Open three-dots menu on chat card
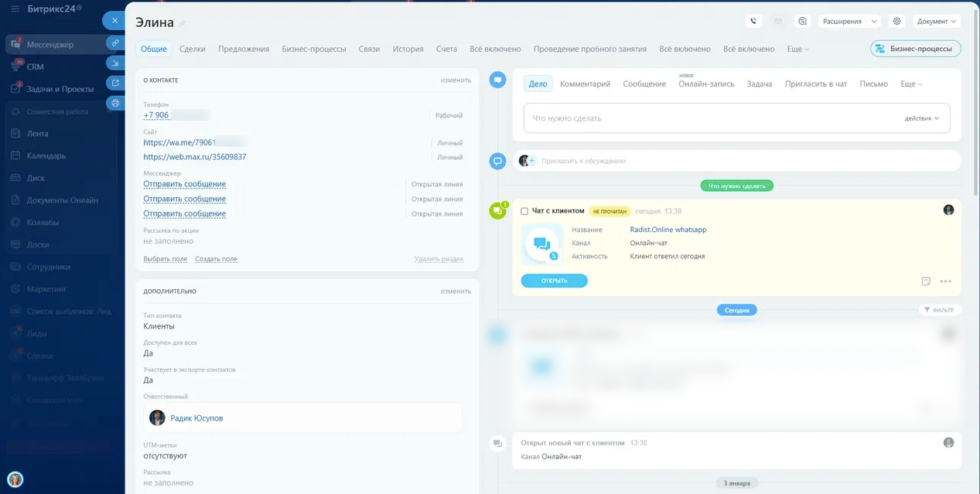 pos(945,281)
